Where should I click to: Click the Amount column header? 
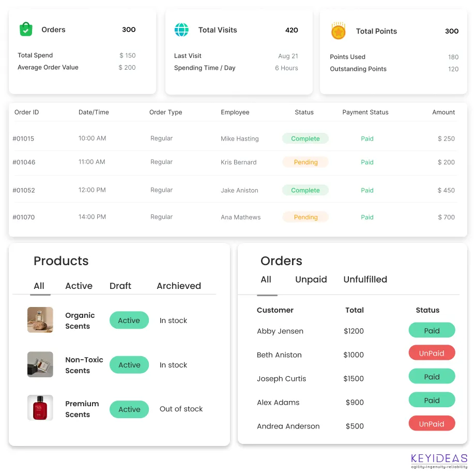443,112
